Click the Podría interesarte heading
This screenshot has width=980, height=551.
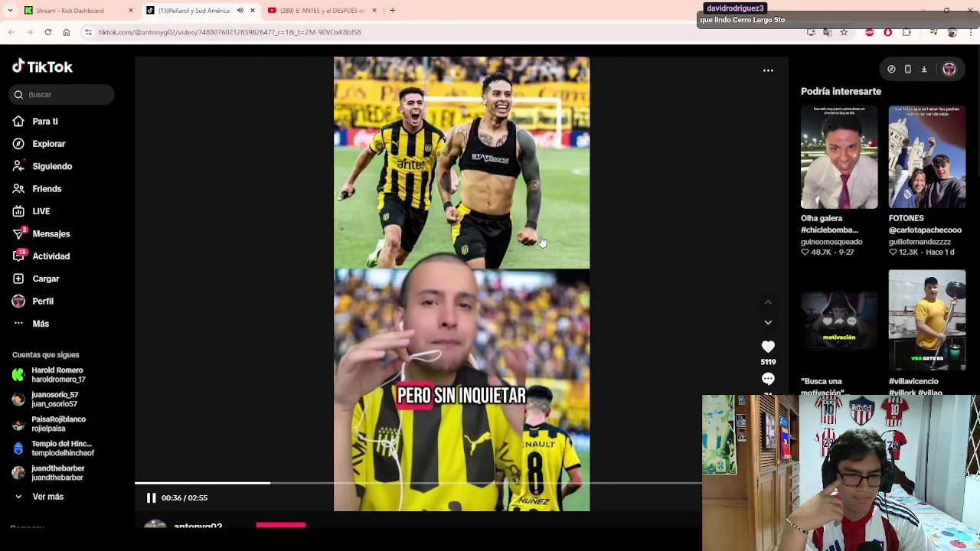coord(841,91)
